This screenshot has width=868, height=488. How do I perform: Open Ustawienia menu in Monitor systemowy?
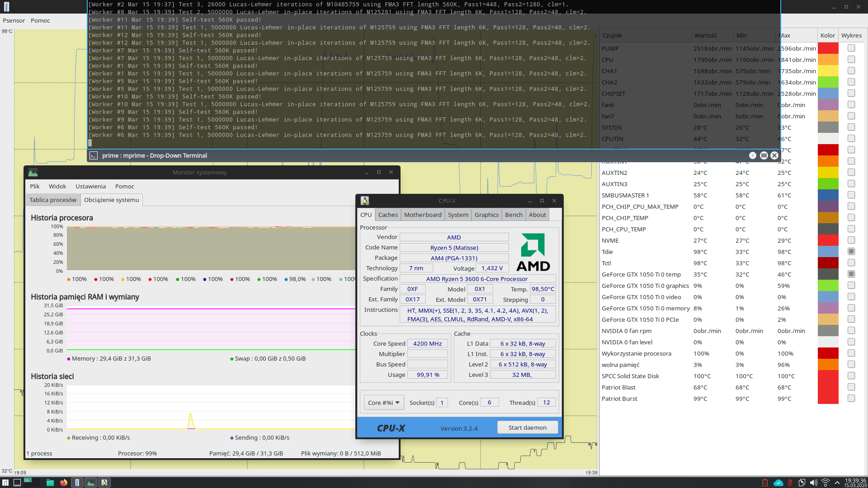click(90, 186)
